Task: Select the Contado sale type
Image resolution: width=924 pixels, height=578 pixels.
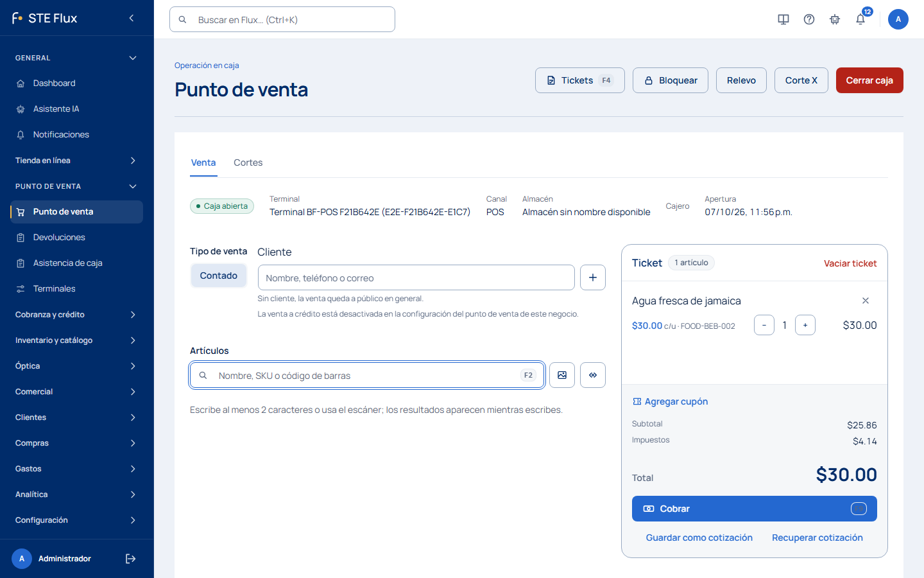Action: point(219,276)
